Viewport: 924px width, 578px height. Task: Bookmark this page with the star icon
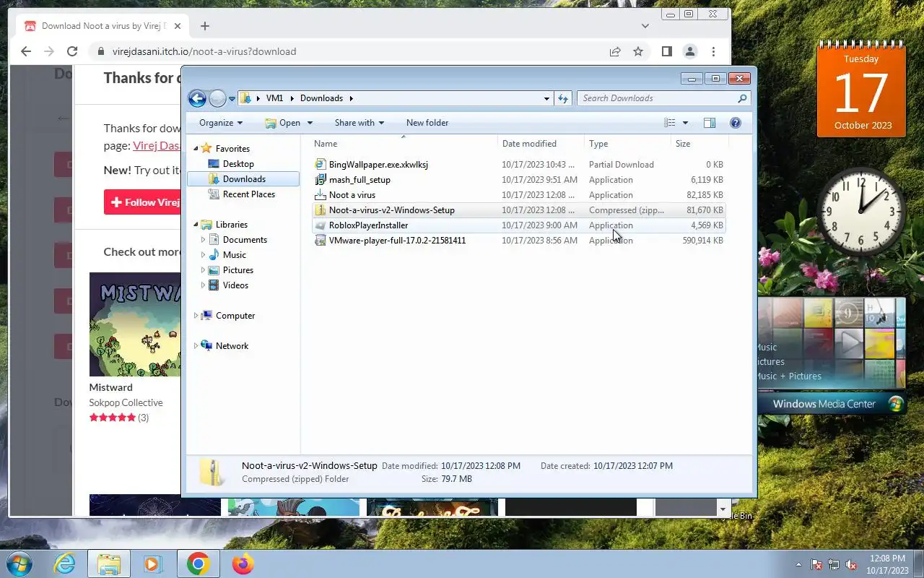638,51
